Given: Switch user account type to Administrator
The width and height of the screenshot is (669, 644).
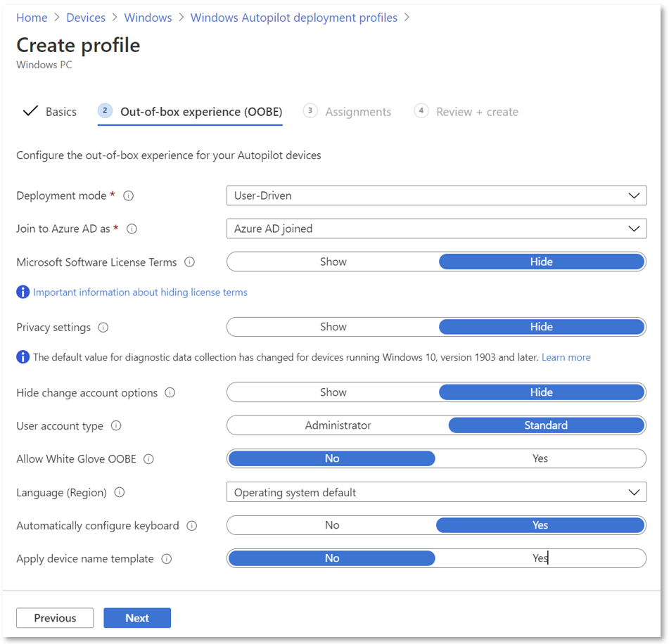Looking at the screenshot, I should (337, 425).
